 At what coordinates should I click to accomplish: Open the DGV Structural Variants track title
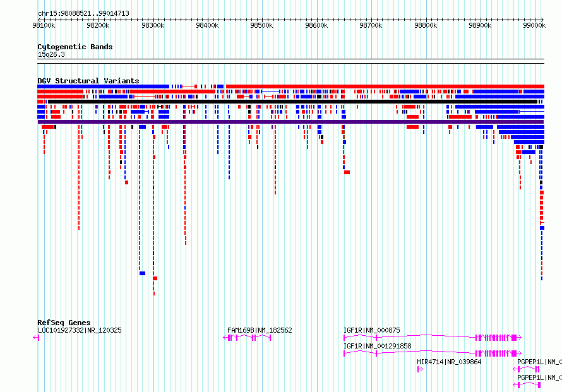pyautogui.click(x=88, y=81)
